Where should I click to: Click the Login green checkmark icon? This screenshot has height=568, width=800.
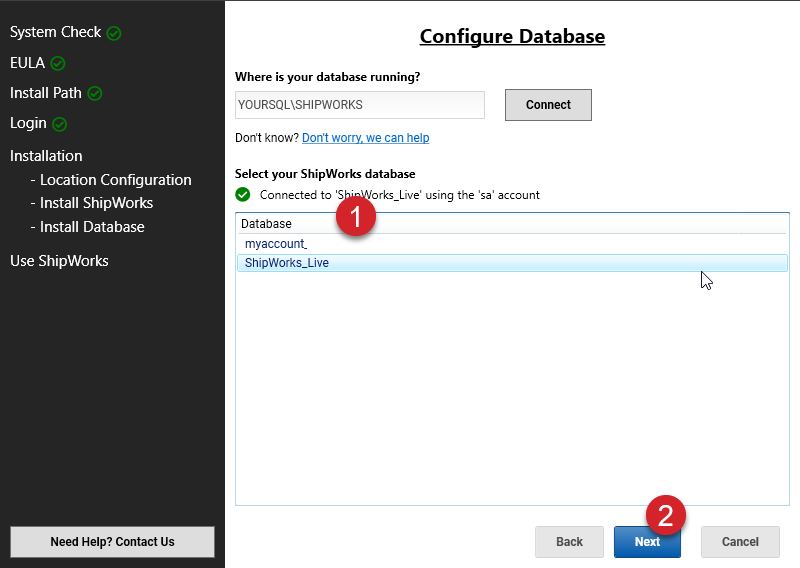[x=59, y=124]
